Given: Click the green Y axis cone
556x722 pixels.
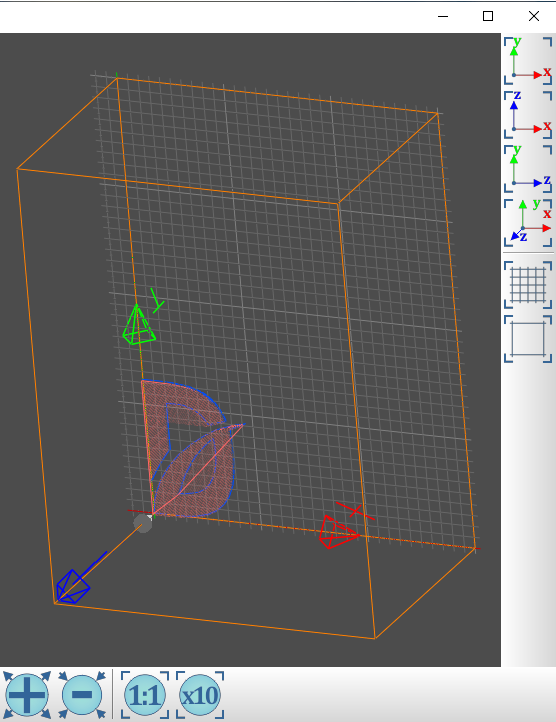Looking at the screenshot, I should coord(138,326).
